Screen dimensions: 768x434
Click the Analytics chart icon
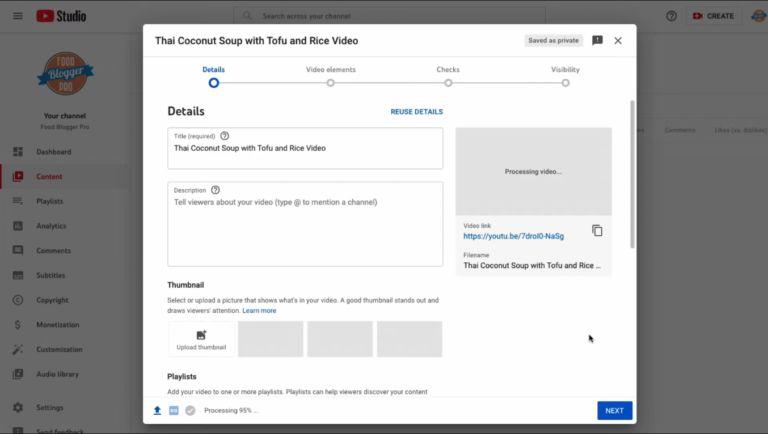[18, 226]
